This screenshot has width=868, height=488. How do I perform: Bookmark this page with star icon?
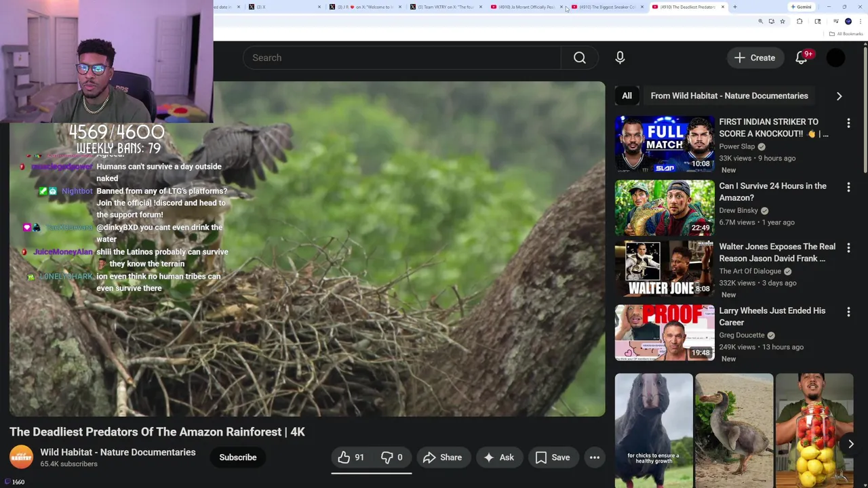pyautogui.click(x=783, y=22)
